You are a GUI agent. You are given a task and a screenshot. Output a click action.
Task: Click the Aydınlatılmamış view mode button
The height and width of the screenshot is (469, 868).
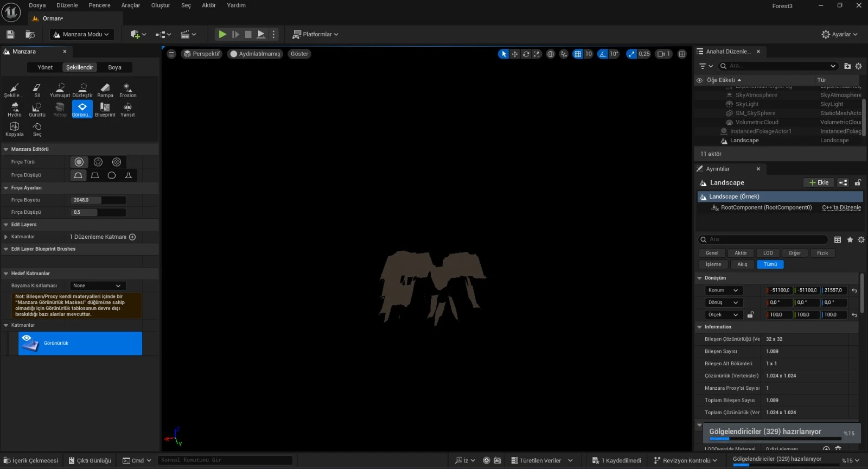255,54
